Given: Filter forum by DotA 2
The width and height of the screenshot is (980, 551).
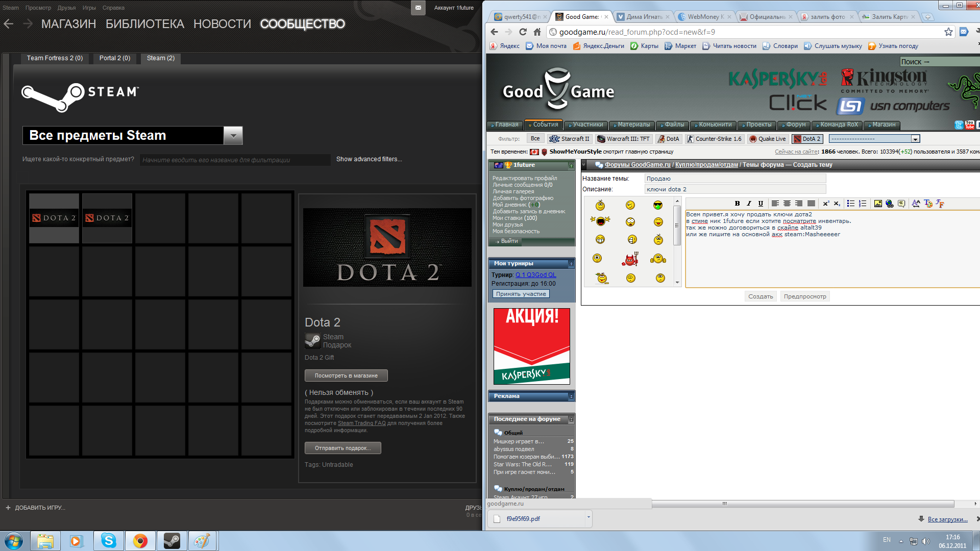Looking at the screenshot, I should pos(807,139).
